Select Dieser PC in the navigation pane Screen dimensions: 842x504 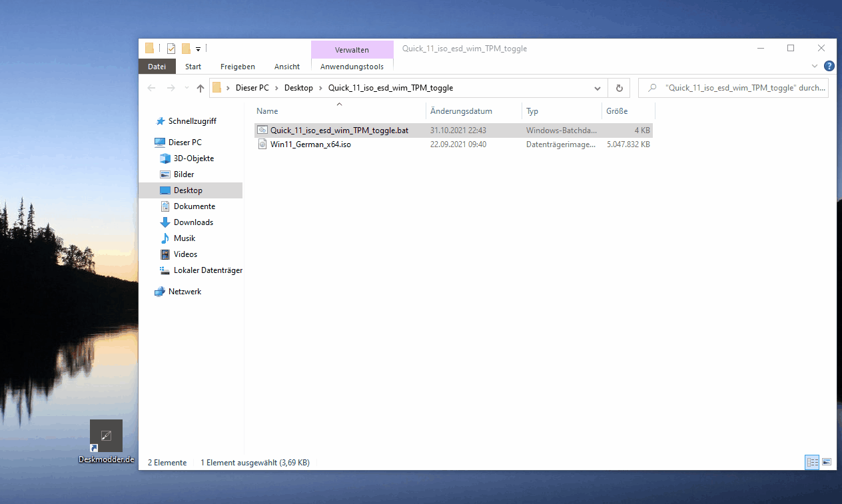(x=185, y=142)
